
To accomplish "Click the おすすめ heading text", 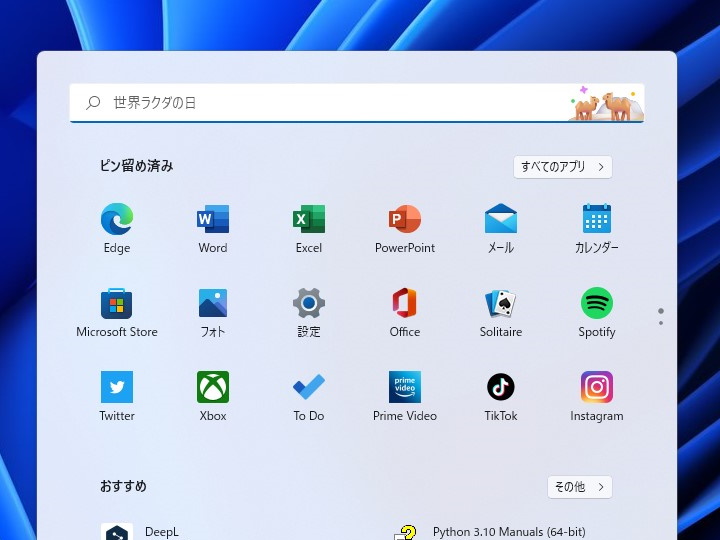I will (123, 486).
